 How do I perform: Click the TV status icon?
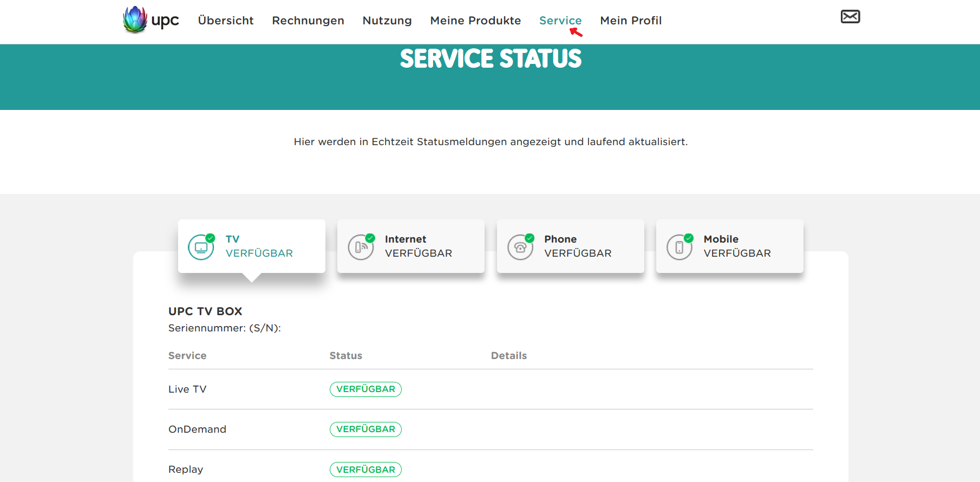(201, 247)
